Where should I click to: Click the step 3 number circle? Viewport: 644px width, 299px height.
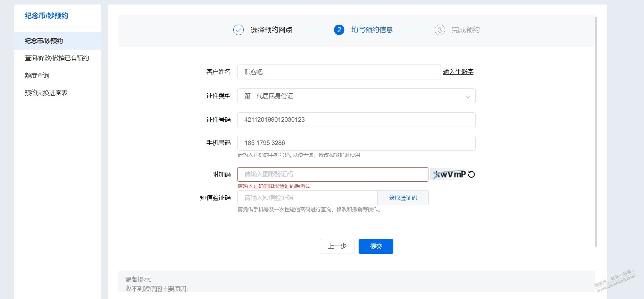point(440,30)
